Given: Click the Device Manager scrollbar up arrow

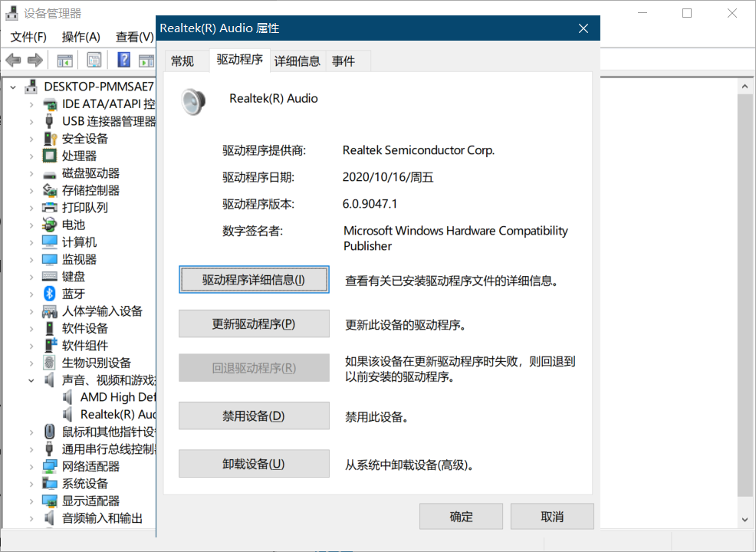Looking at the screenshot, I should 745,87.
